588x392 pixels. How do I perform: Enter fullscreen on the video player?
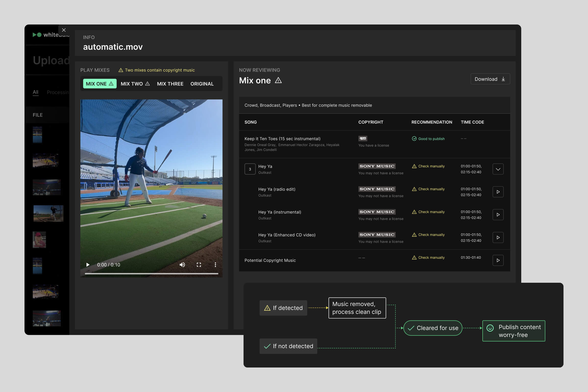199,265
